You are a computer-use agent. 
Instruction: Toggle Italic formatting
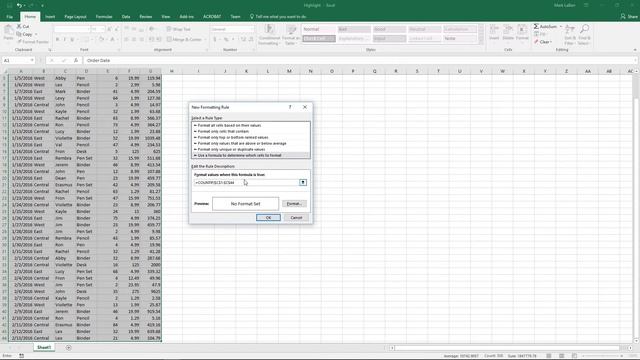[x=64, y=40]
